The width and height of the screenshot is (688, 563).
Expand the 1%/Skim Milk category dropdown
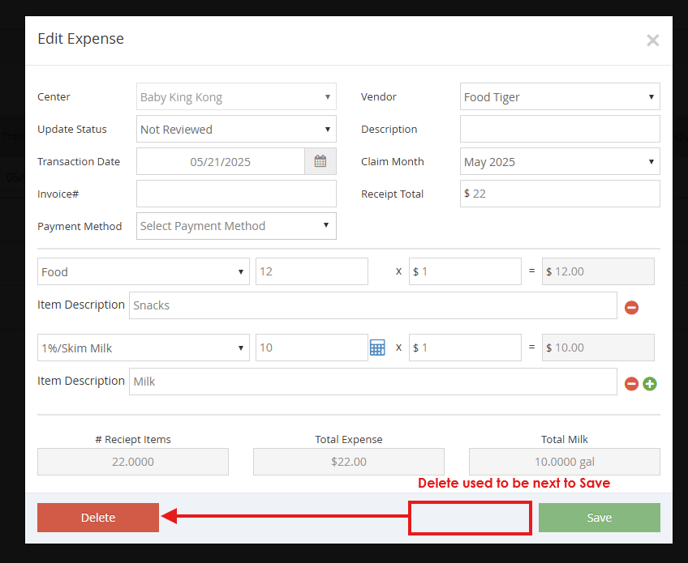tap(143, 348)
